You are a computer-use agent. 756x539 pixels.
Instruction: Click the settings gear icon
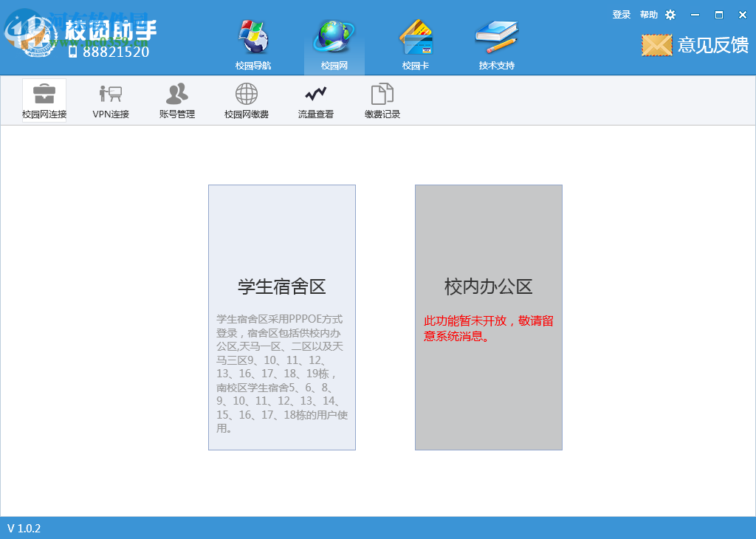point(670,14)
